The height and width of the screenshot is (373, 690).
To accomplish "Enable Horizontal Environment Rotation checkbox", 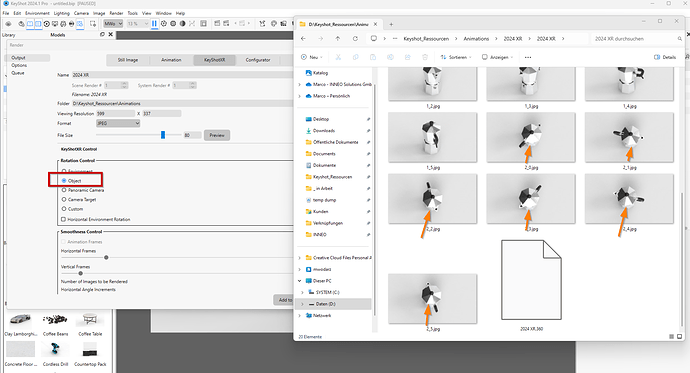I will click(63, 219).
